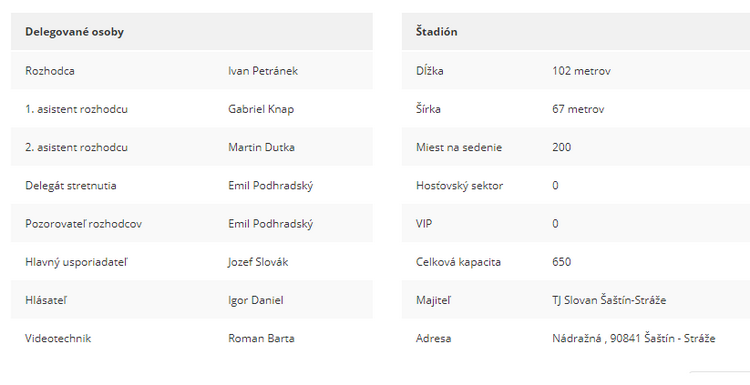The height and width of the screenshot is (385, 750).
Task: Select stadium owner TJ Slovan Šaštín-Stráže
Action: [x=609, y=300]
